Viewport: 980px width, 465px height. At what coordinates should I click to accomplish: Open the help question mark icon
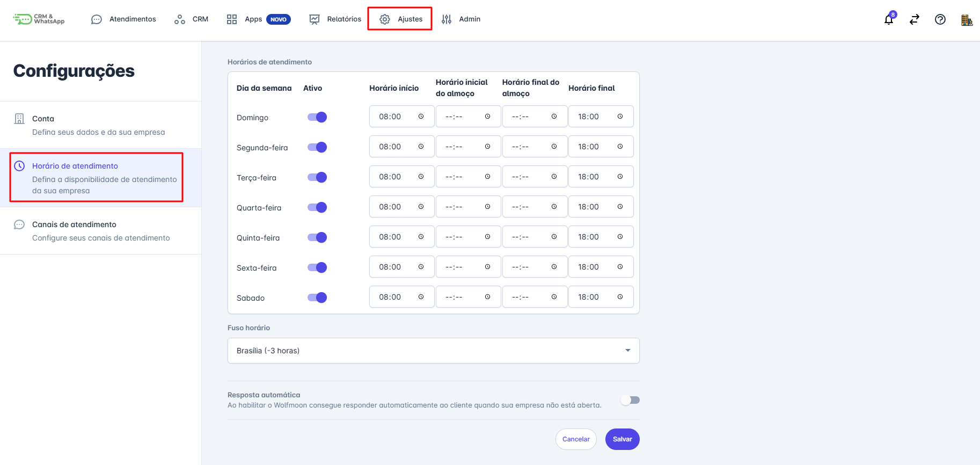tap(940, 20)
